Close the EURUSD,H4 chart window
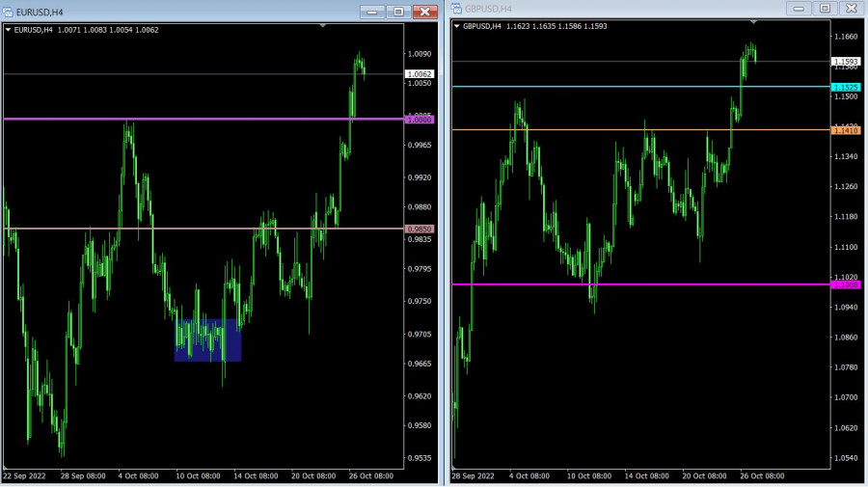 [x=424, y=12]
